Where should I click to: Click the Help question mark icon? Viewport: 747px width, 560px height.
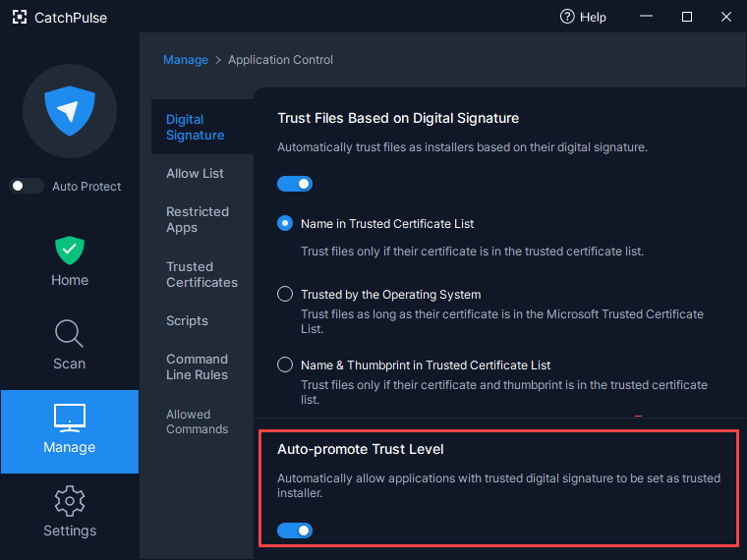point(567,17)
